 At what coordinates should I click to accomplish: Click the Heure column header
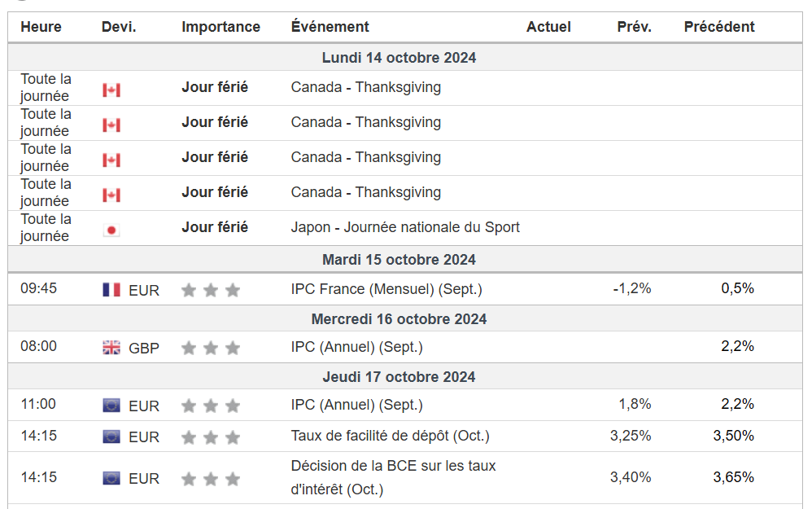point(41,27)
